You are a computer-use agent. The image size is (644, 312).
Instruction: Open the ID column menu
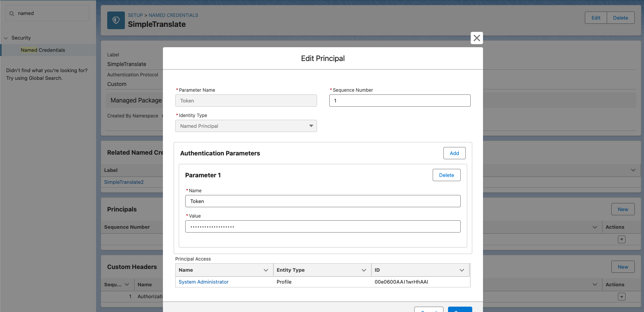[x=462, y=270]
